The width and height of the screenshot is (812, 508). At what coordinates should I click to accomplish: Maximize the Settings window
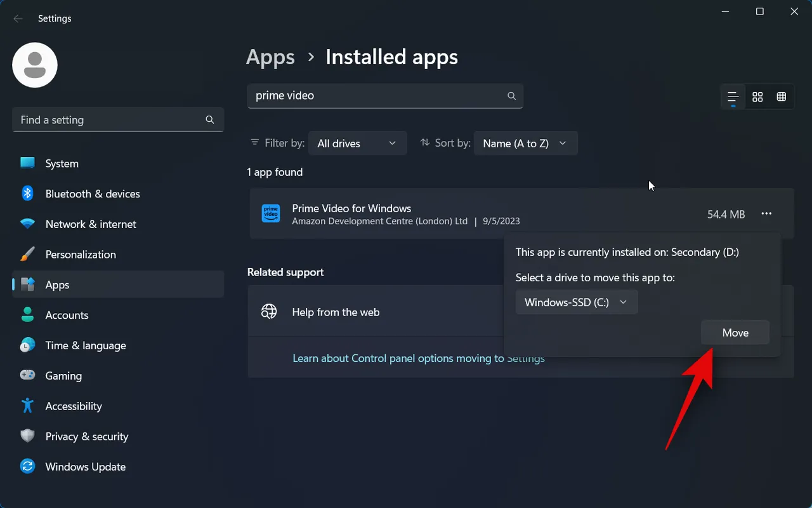760,11
